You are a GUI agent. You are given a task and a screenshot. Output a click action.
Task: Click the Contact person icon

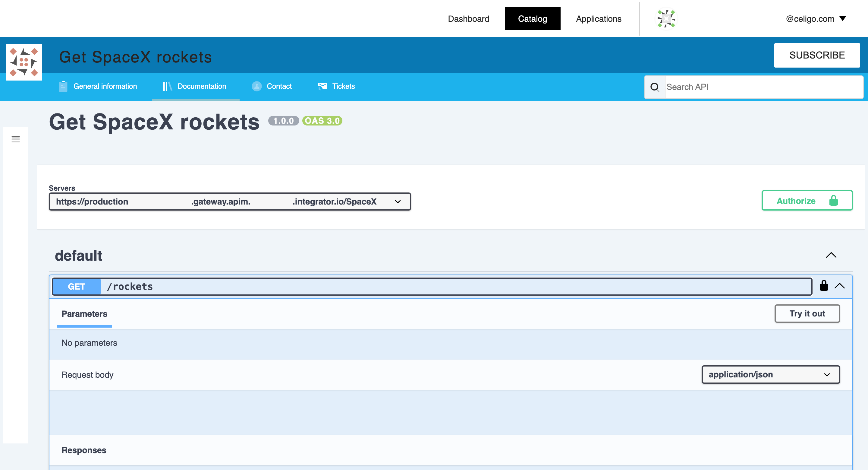pos(256,86)
